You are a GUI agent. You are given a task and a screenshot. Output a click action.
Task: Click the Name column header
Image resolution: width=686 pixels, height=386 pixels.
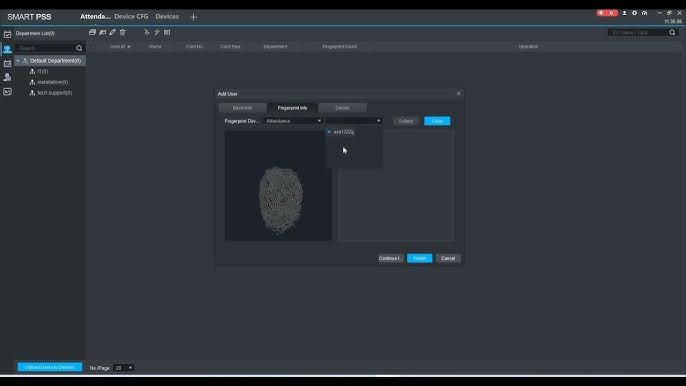tap(155, 46)
